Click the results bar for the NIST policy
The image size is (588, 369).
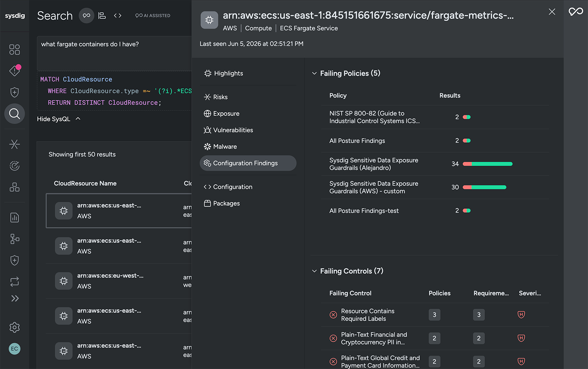coord(467,117)
